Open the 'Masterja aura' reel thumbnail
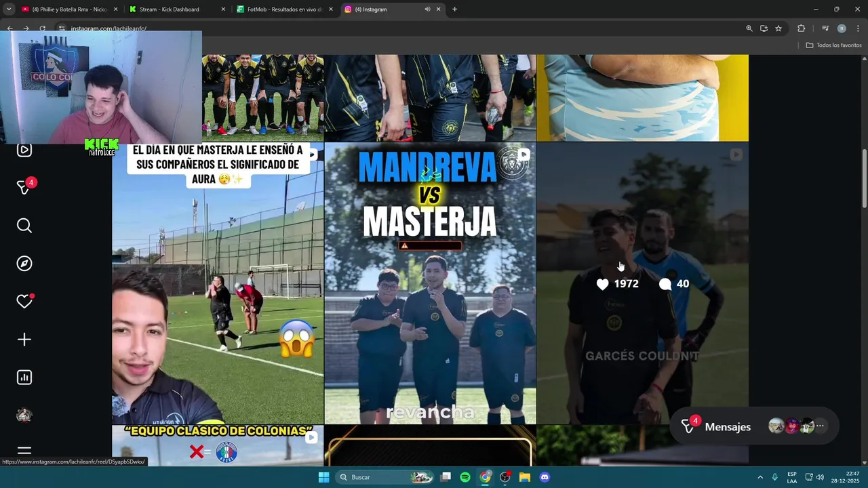 (x=218, y=283)
